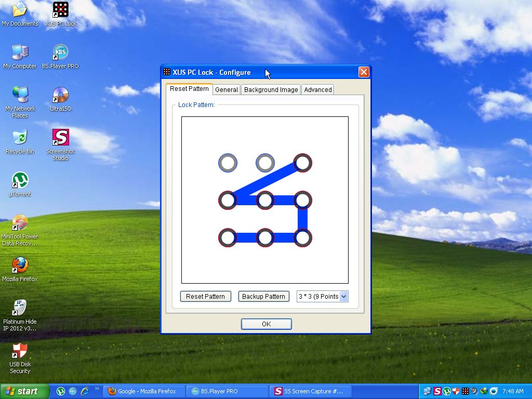Expand the 3 * 3 (9 Points) dropdown
Image resolution: width=532 pixels, height=399 pixels.
click(x=343, y=297)
